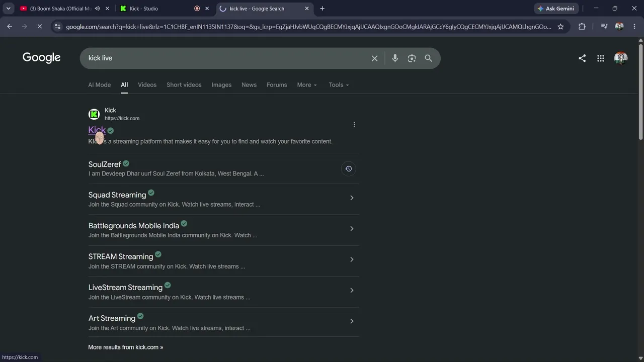Close the Boom Shaka YouTube tab

[x=107, y=9]
